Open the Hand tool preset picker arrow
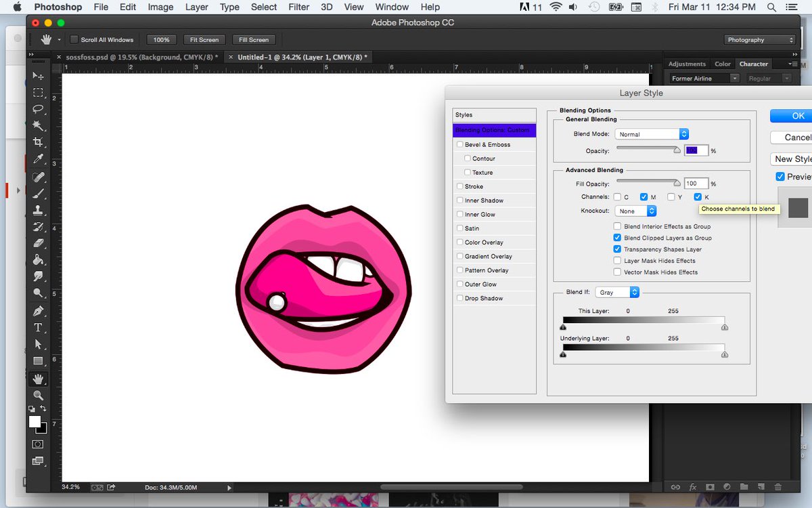The image size is (812, 508). point(59,40)
